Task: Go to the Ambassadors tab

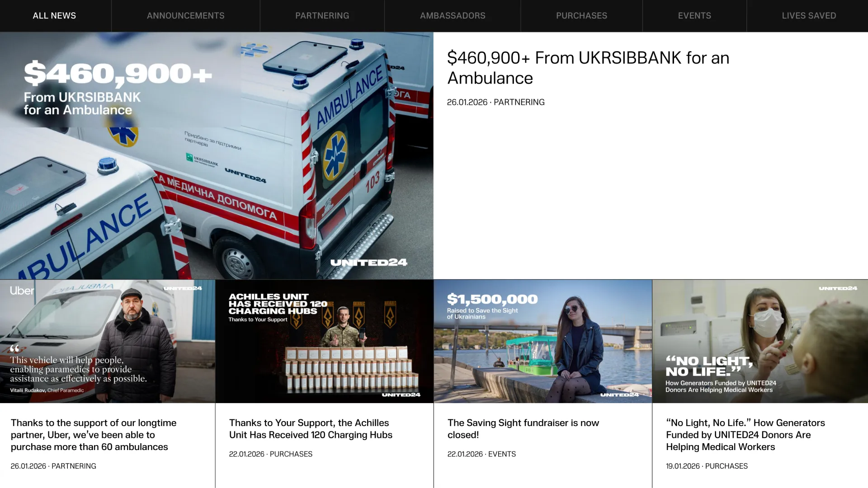Action: click(x=453, y=16)
